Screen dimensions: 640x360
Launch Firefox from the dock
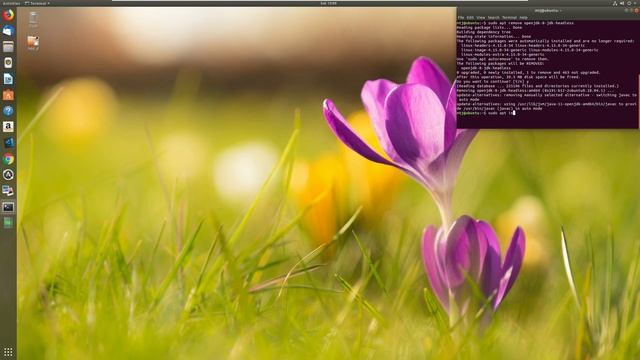point(8,15)
